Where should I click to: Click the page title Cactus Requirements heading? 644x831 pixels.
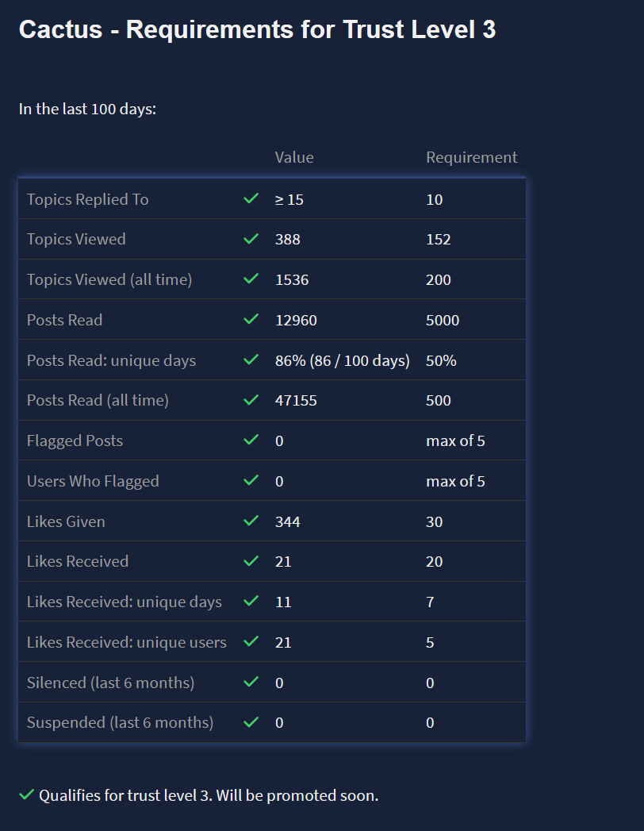coord(257,30)
